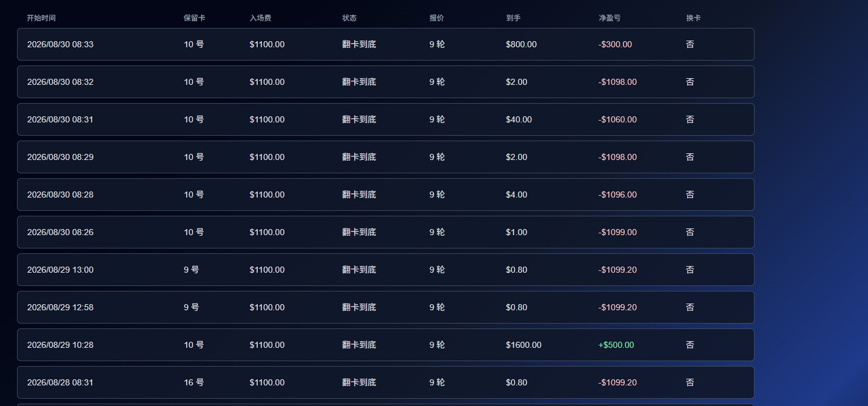
Task: Click the 到手 column header
Action: (x=513, y=18)
